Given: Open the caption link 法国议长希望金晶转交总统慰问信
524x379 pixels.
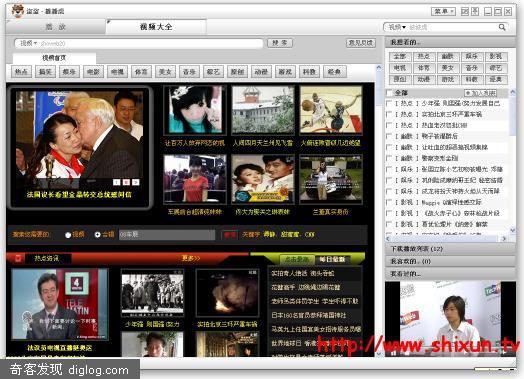Looking at the screenshot, I should coord(79,195).
